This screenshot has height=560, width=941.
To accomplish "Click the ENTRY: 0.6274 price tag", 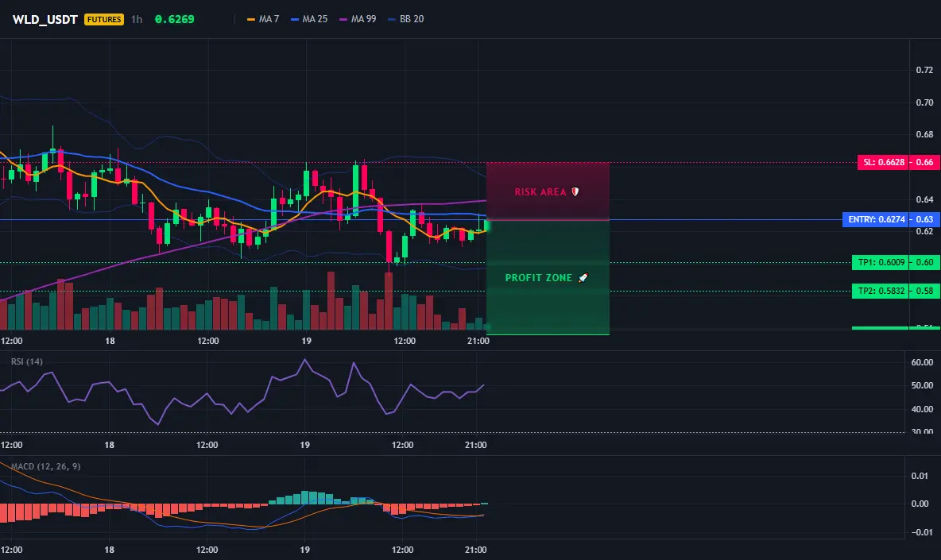I will [876, 219].
